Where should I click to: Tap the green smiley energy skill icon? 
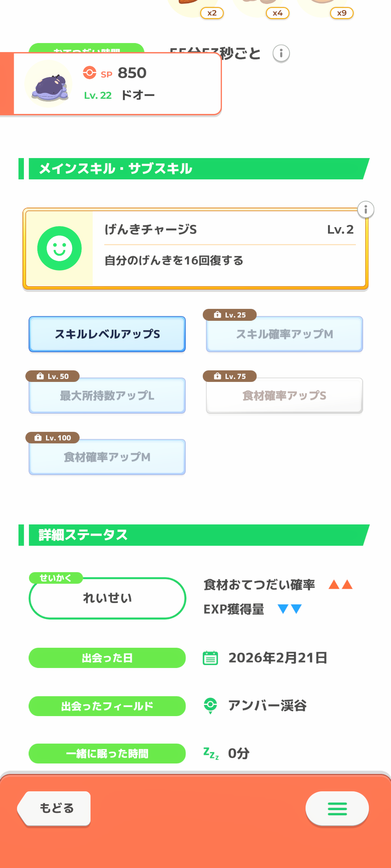coord(59,248)
